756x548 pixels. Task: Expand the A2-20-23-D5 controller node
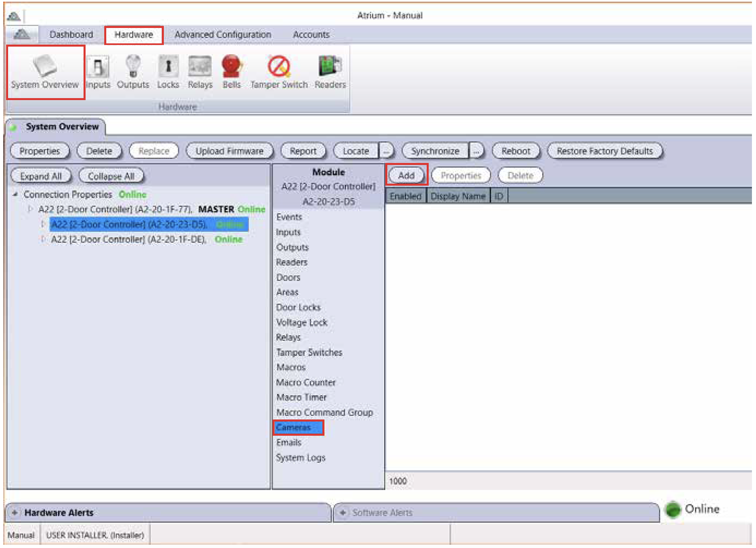pyautogui.click(x=43, y=224)
